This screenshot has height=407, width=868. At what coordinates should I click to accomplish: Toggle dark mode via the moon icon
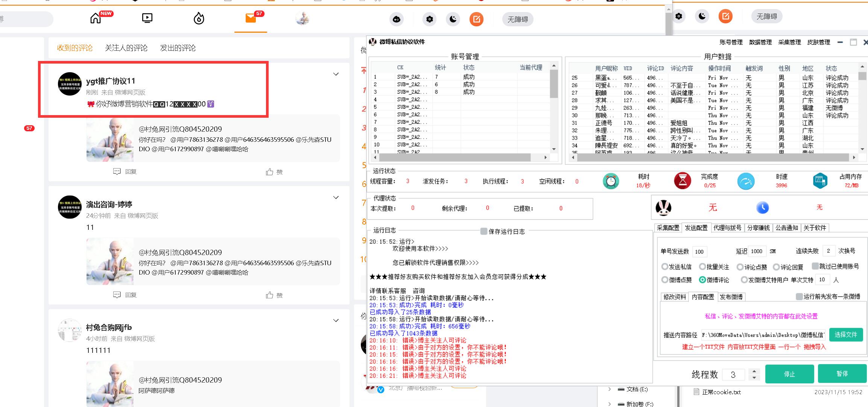coord(453,19)
